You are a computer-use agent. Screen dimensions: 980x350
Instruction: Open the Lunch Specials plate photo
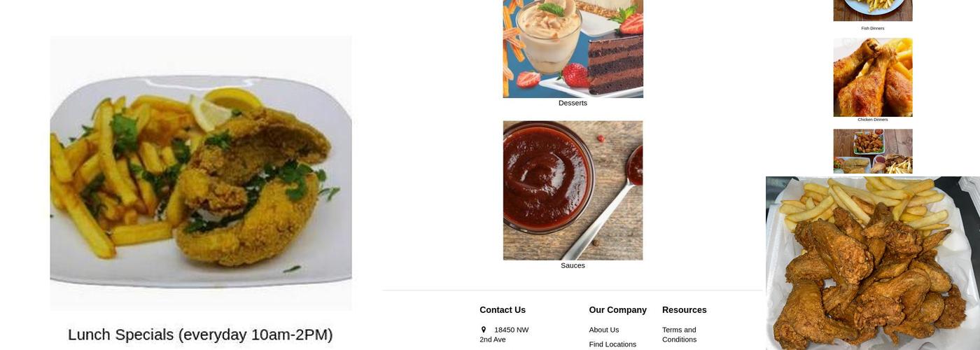tap(201, 173)
